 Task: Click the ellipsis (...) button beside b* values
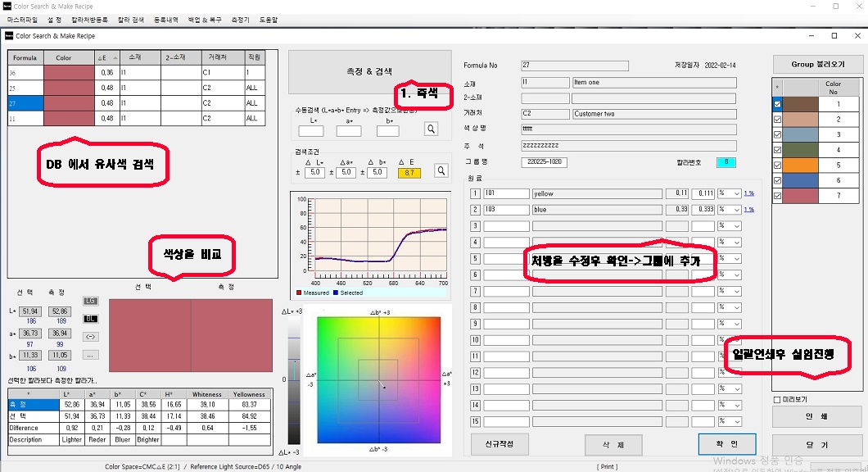point(90,355)
